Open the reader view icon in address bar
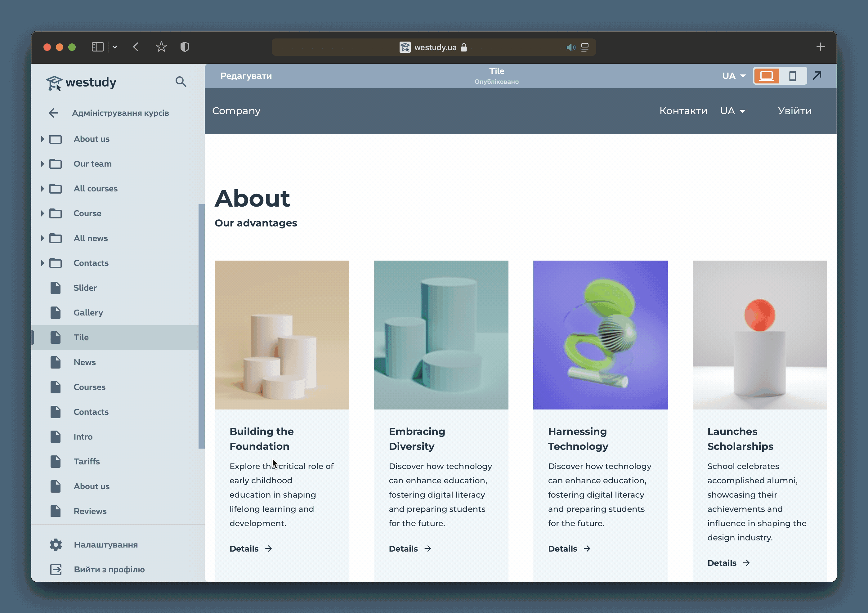 click(585, 47)
